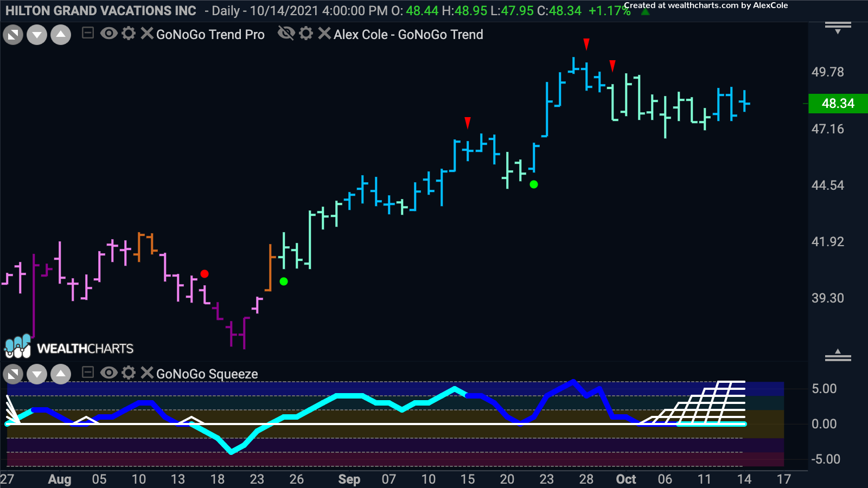Move price pane down with arrow button

pos(37,35)
